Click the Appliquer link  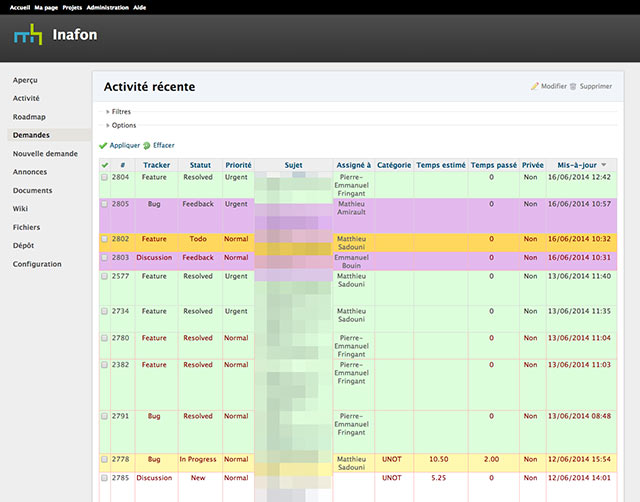(x=124, y=145)
